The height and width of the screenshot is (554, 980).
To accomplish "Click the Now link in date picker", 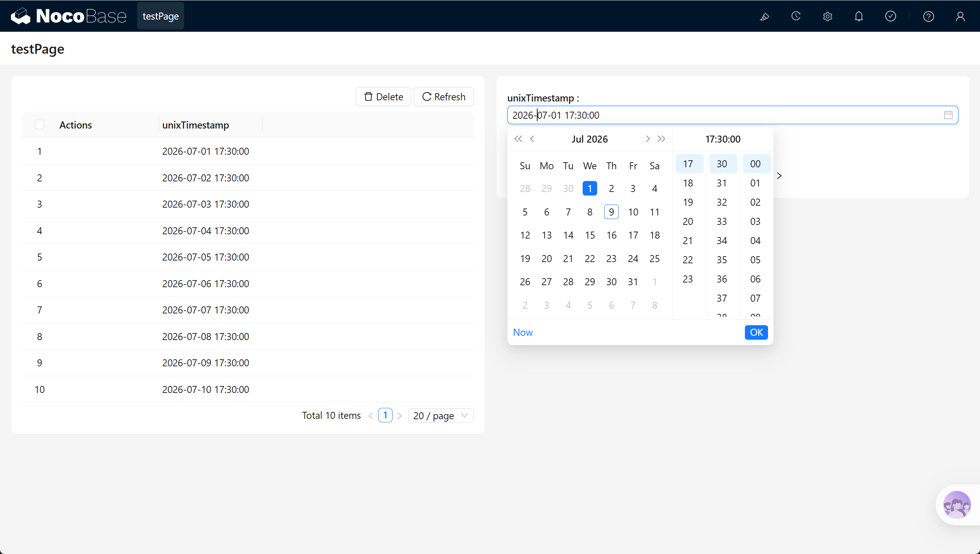I will [523, 332].
